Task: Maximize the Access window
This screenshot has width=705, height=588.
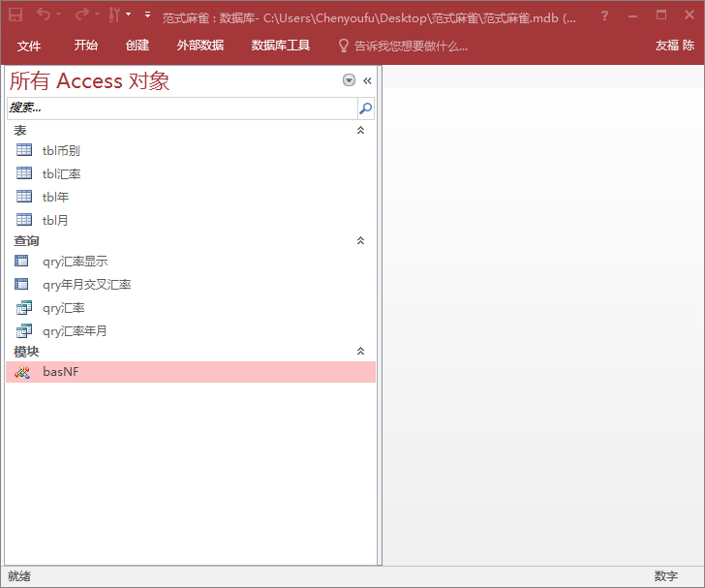Action: (x=660, y=15)
